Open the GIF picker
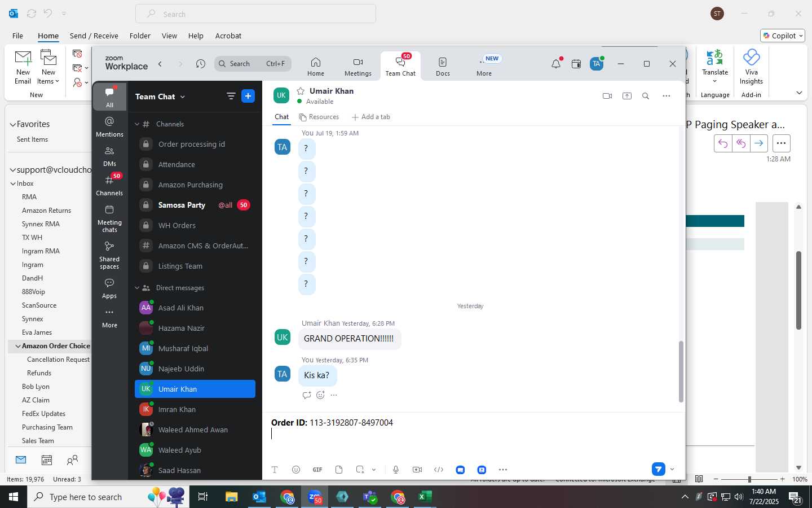 (317, 470)
